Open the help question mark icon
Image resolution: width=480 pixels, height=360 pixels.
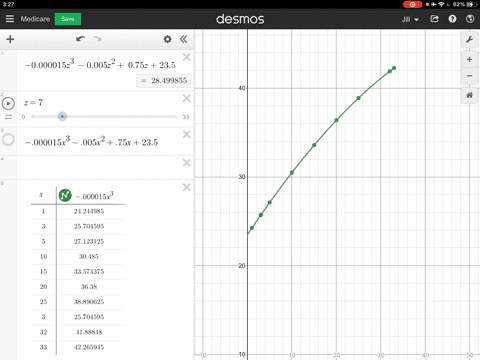[452, 19]
